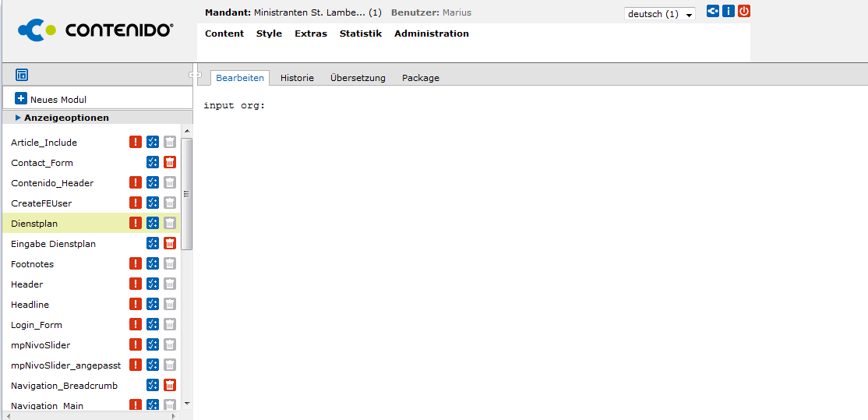Click blue checklist icon for Footnotes

153,264
